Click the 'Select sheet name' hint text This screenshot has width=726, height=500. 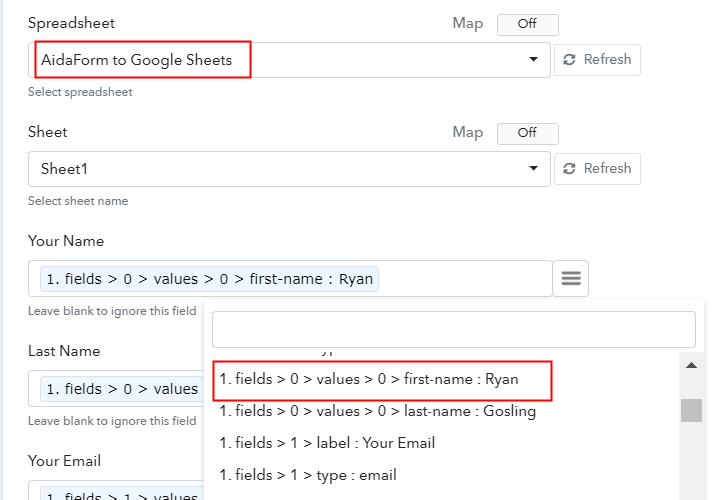[78, 201]
